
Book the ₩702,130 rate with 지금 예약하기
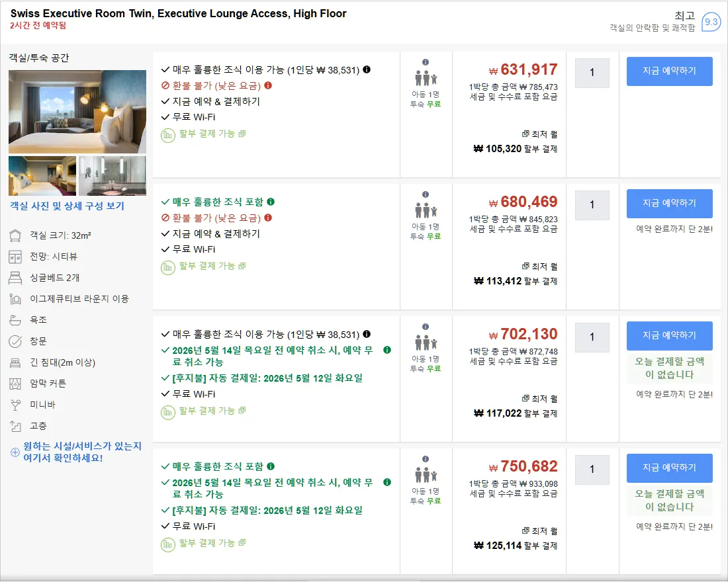click(670, 335)
